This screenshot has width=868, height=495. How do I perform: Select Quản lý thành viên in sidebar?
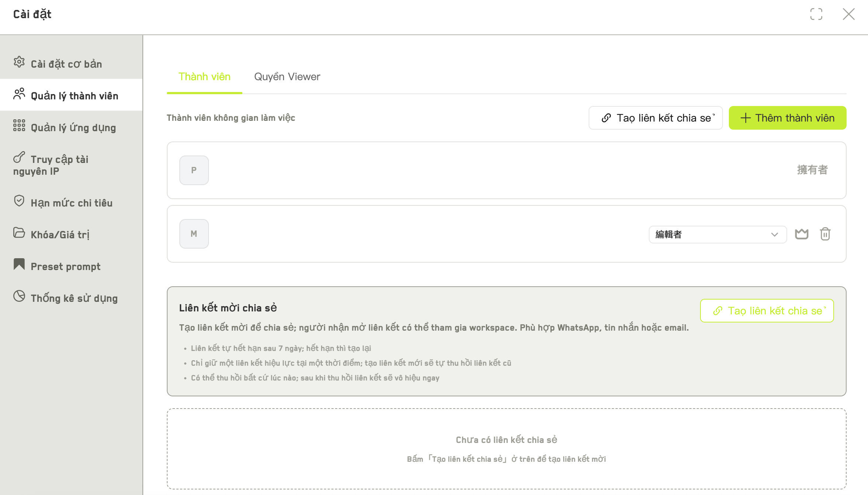(x=71, y=95)
